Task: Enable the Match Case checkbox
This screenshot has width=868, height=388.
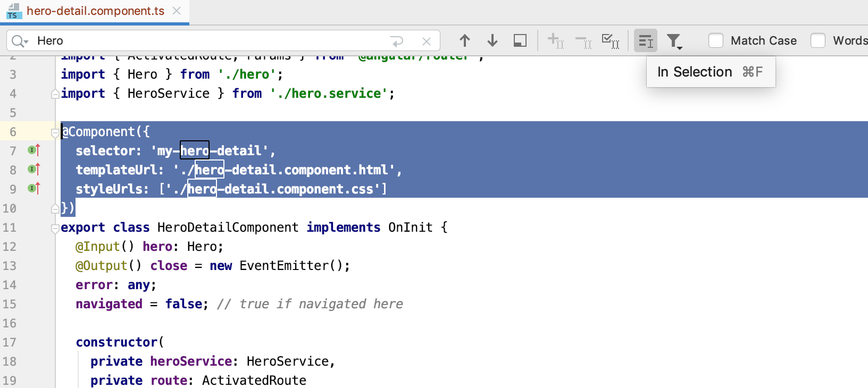Action: 716,41
